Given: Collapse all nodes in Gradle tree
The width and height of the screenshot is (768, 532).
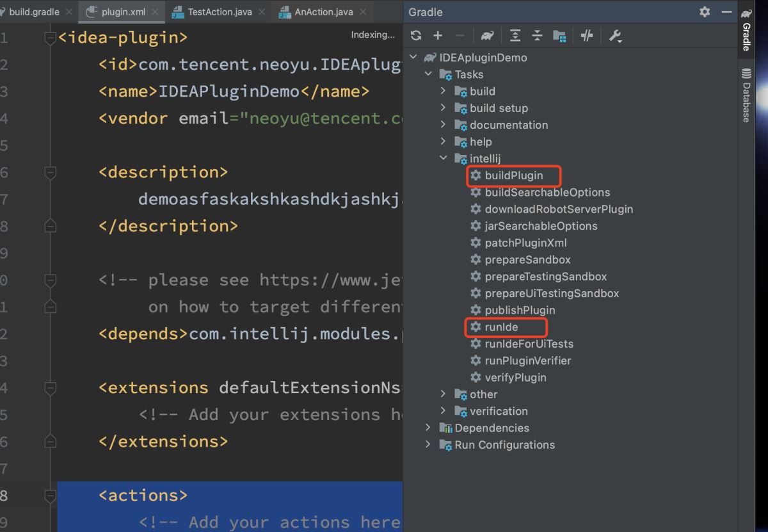Looking at the screenshot, I should click(538, 36).
